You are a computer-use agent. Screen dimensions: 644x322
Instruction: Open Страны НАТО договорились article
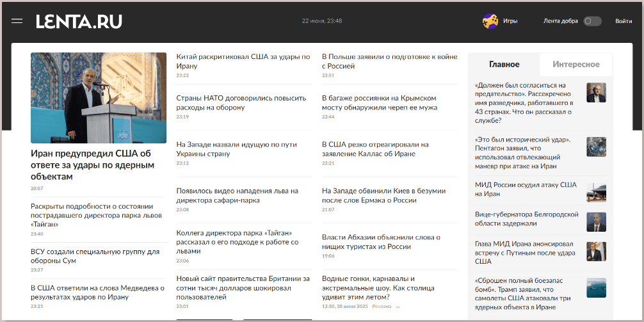[x=241, y=103]
